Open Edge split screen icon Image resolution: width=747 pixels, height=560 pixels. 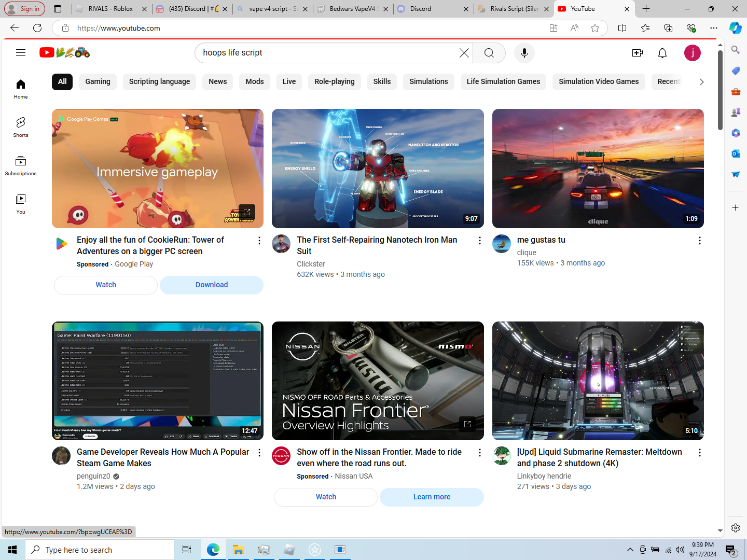tap(622, 28)
